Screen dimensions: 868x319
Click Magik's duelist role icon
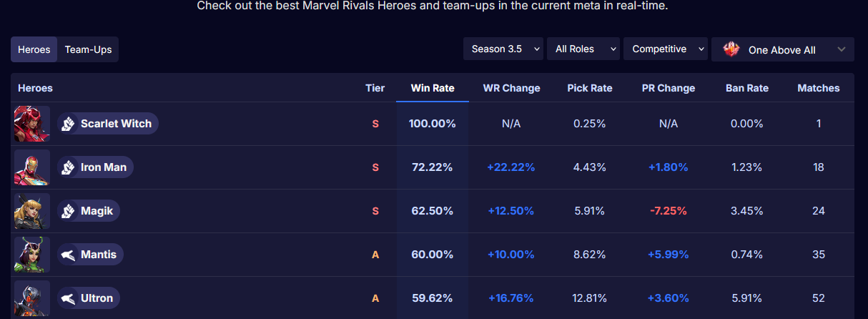point(68,211)
